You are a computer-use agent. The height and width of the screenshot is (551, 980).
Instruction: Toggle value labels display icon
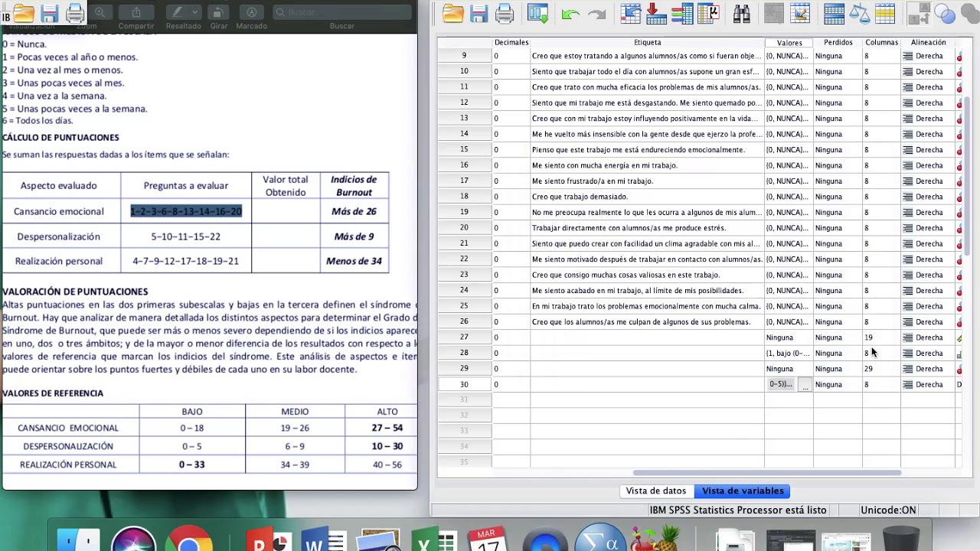coord(919,13)
